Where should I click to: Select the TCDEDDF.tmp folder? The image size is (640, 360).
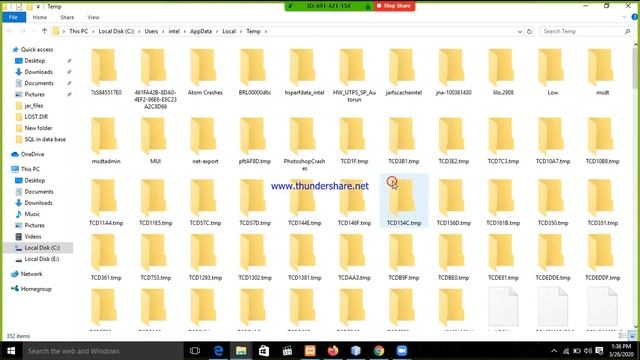click(x=602, y=257)
